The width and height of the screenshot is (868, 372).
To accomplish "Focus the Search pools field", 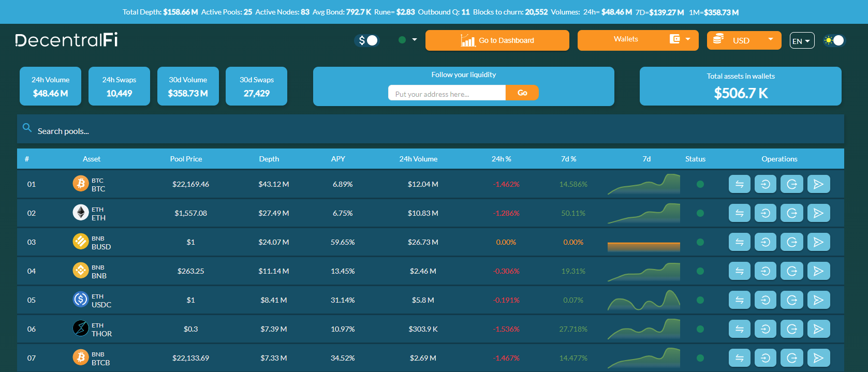I will [431, 129].
